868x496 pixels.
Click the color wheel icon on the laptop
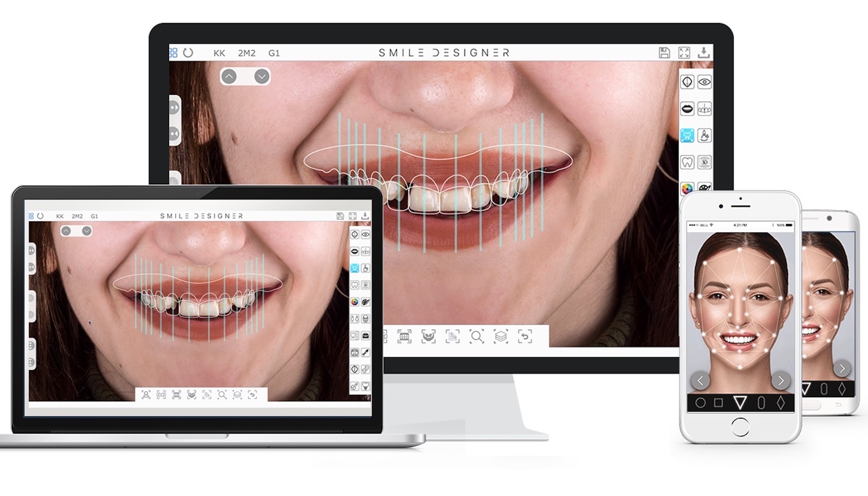355,302
